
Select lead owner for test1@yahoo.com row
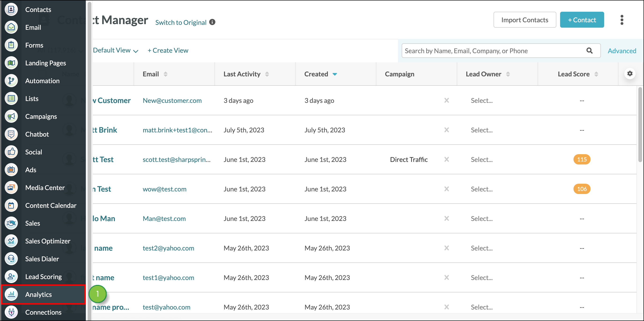coord(482,277)
